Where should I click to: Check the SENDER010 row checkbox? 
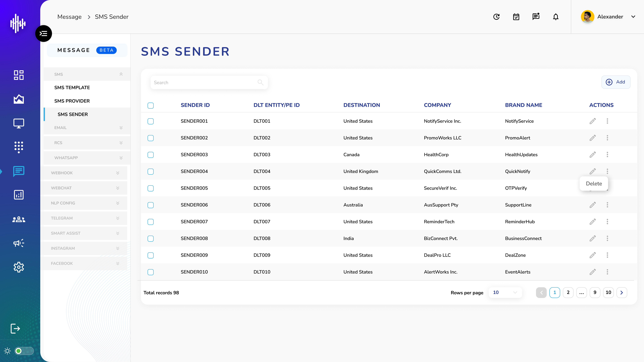coord(150,272)
